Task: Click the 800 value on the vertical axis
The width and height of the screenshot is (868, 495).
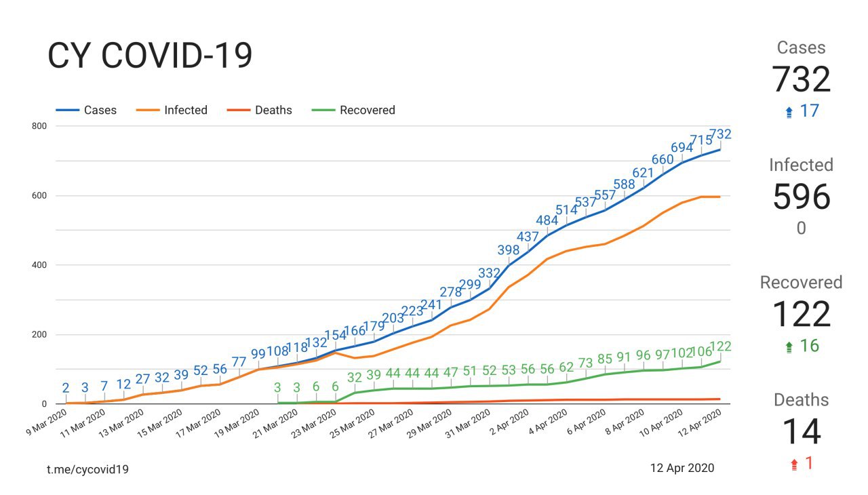Action: point(37,126)
